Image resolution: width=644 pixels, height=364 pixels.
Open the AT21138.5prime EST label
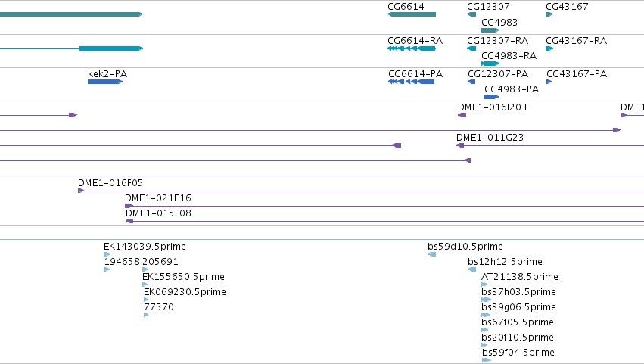(520, 277)
